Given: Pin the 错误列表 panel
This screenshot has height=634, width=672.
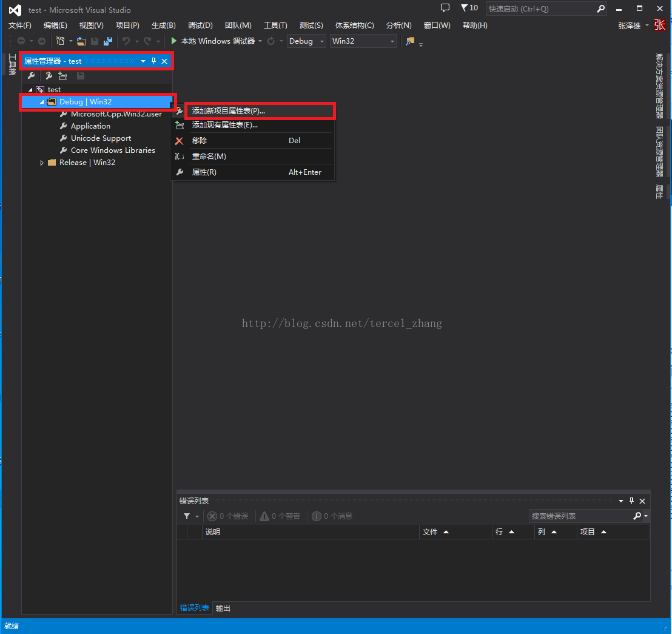Looking at the screenshot, I should (x=631, y=501).
